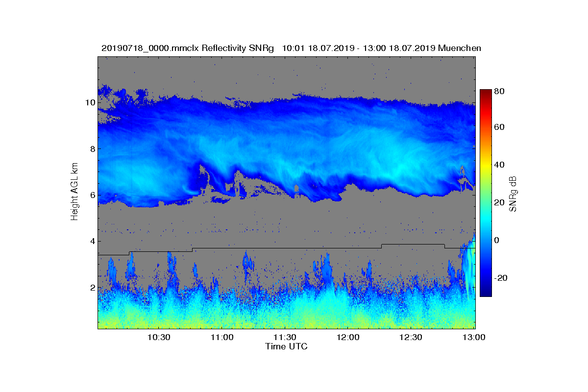Click the colorbar tick label '20'

coord(500,203)
